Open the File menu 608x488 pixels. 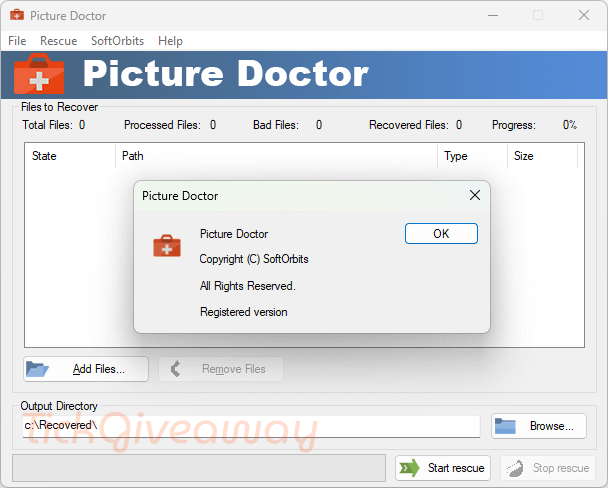point(17,41)
